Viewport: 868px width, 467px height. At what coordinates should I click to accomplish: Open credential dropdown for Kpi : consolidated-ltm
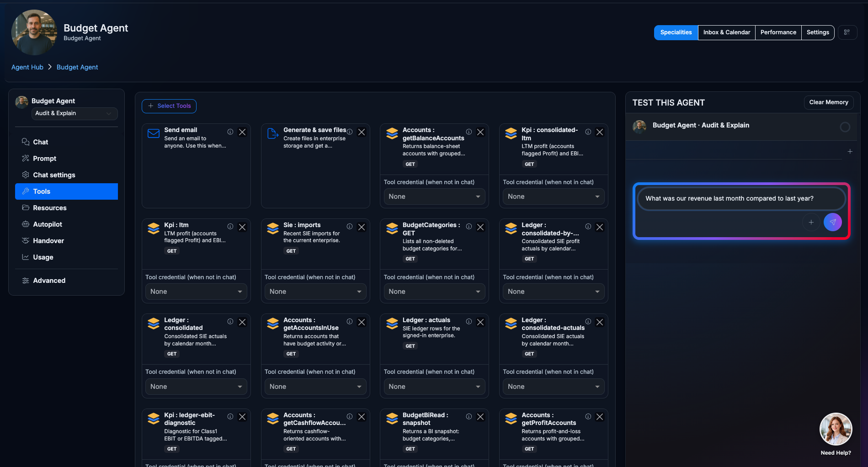click(x=554, y=196)
